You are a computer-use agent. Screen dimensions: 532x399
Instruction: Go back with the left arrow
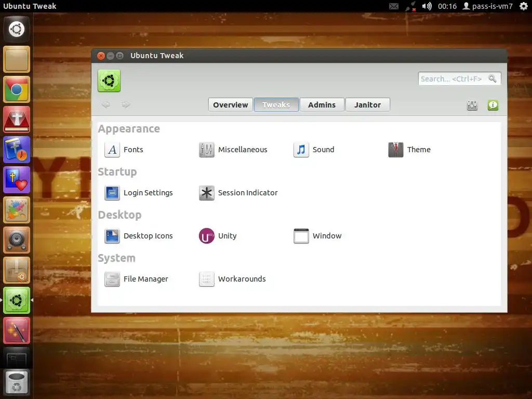(x=106, y=104)
